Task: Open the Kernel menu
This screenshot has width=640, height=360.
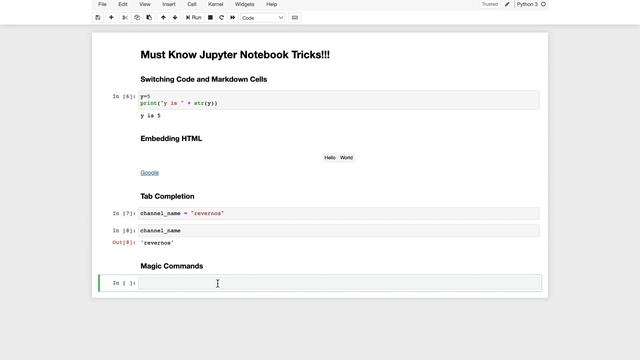Action: pos(216,4)
